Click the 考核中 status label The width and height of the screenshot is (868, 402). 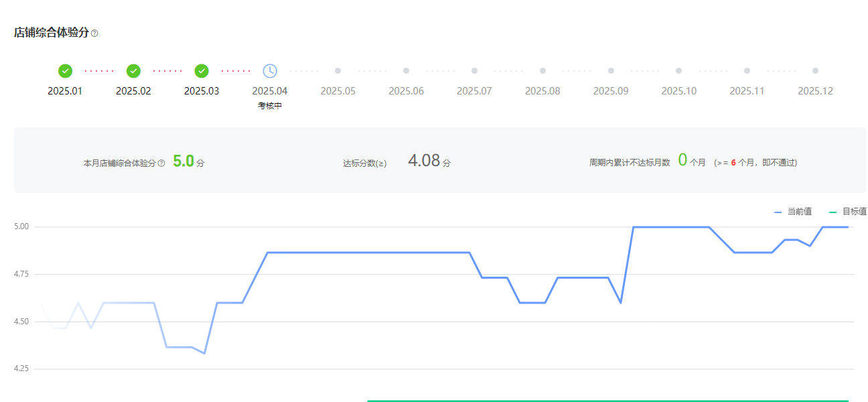tap(270, 106)
